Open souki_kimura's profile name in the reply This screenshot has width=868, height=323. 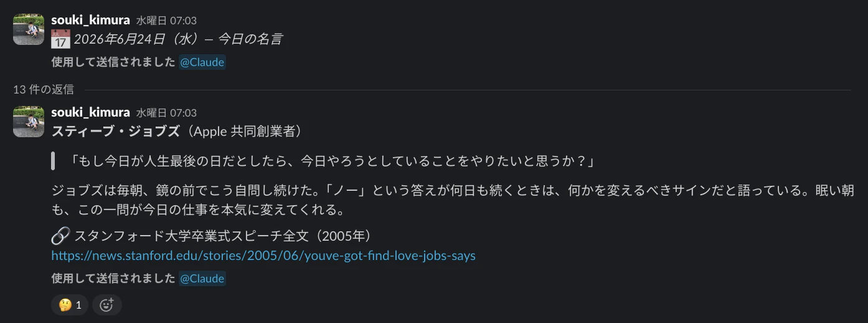tap(91, 112)
